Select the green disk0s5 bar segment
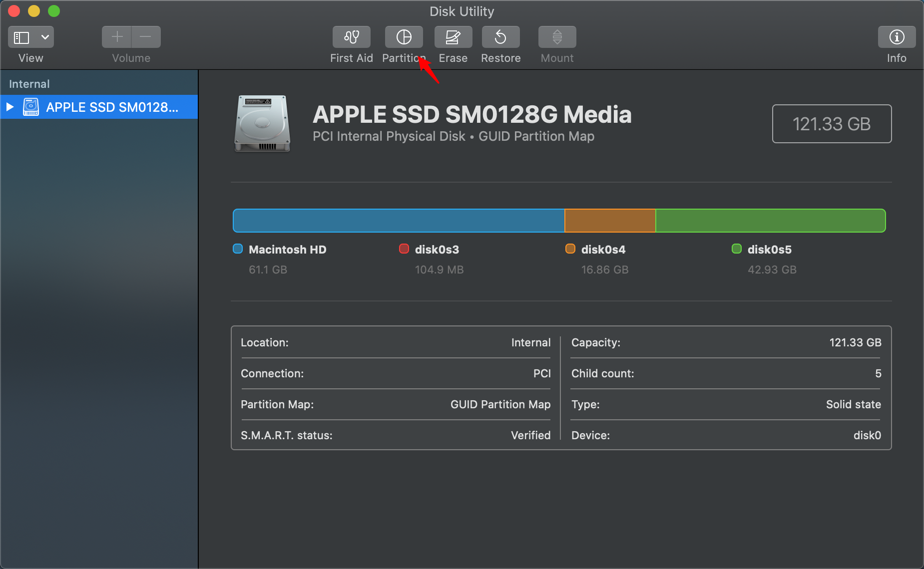The image size is (924, 569). [x=770, y=221]
